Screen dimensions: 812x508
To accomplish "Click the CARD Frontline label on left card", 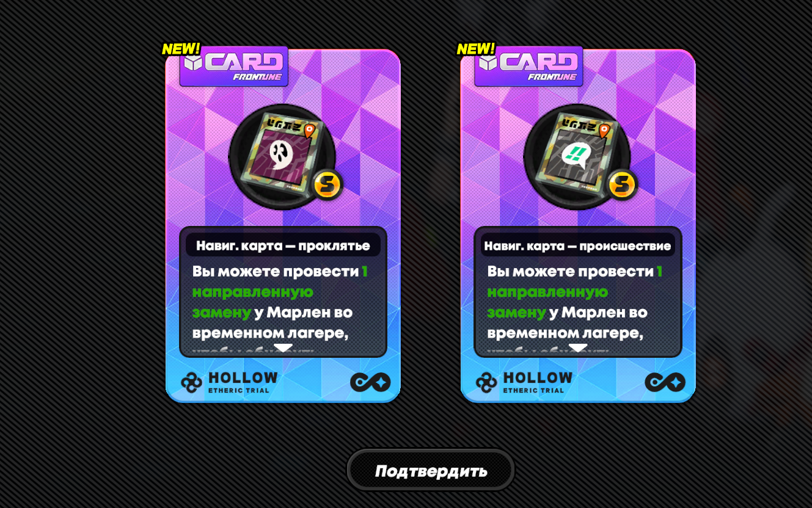I will coord(234,66).
